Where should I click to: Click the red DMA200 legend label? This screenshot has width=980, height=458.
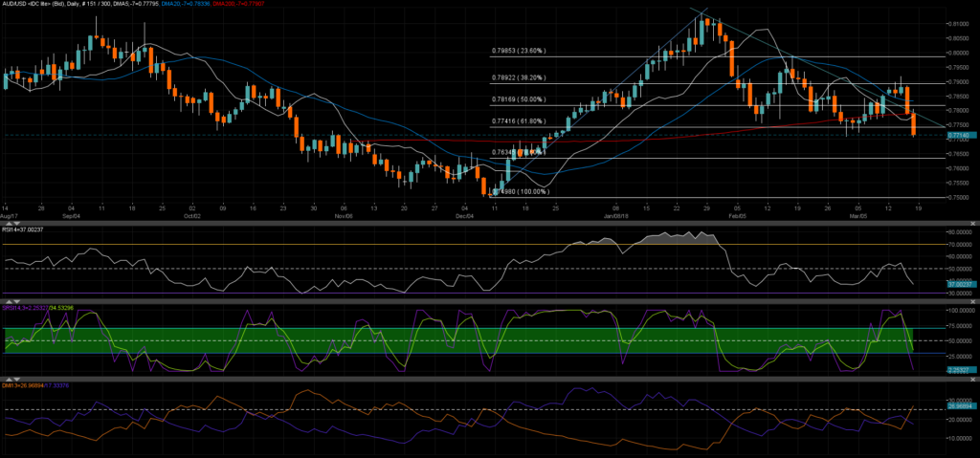pyautogui.click(x=238, y=4)
